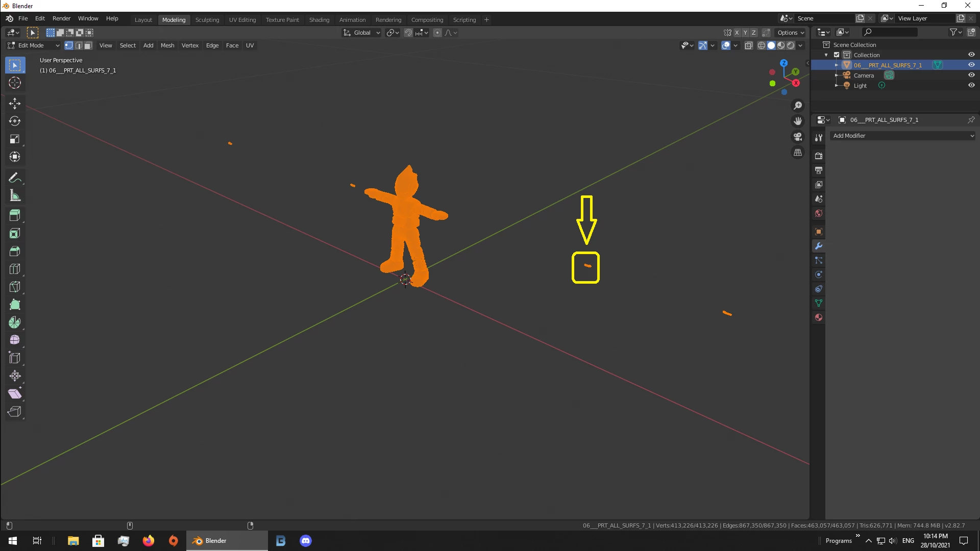
Task: Select the Rotate tool
Action: [x=14, y=121]
